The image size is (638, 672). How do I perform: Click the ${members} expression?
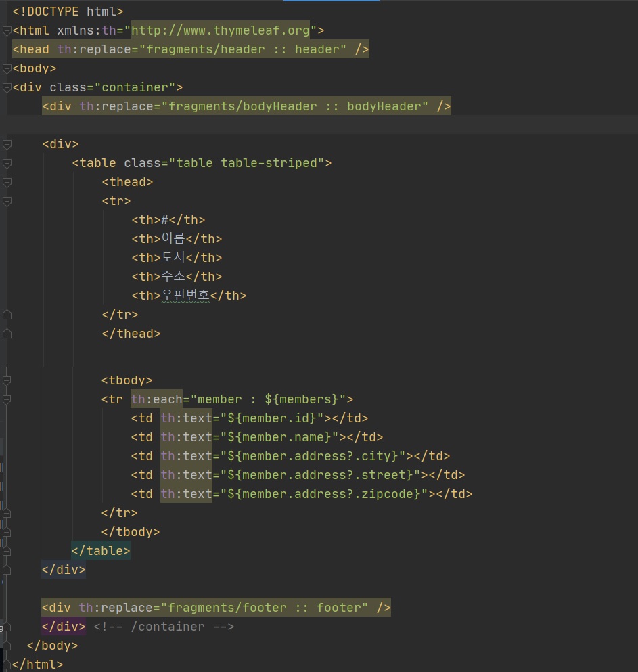301,399
